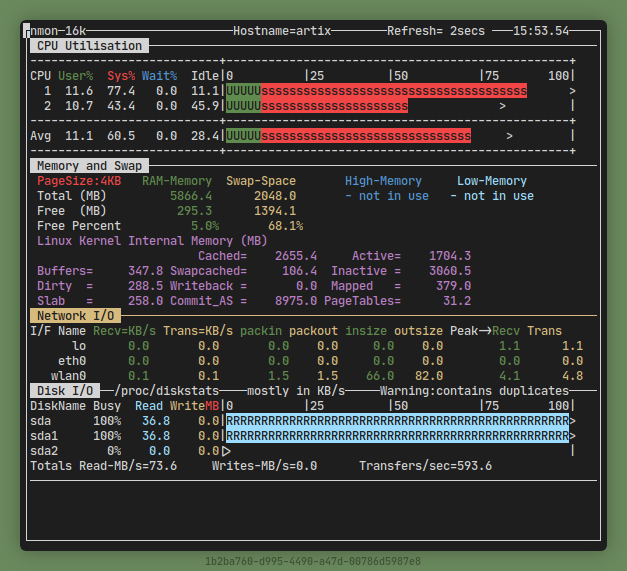The width and height of the screenshot is (627, 571).
Task: Click the Transfers/sec=593.6 value
Action: click(x=425, y=466)
